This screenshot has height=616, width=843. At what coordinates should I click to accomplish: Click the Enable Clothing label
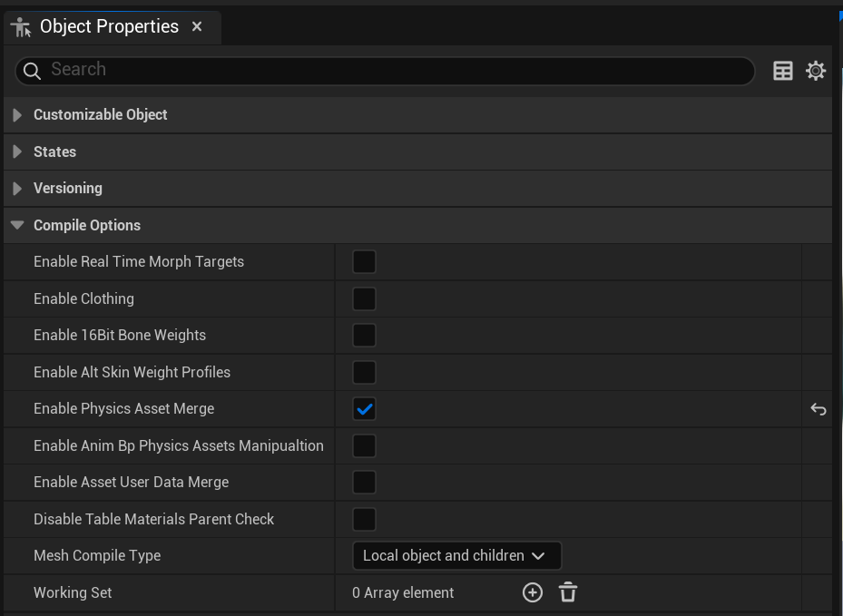pyautogui.click(x=83, y=298)
